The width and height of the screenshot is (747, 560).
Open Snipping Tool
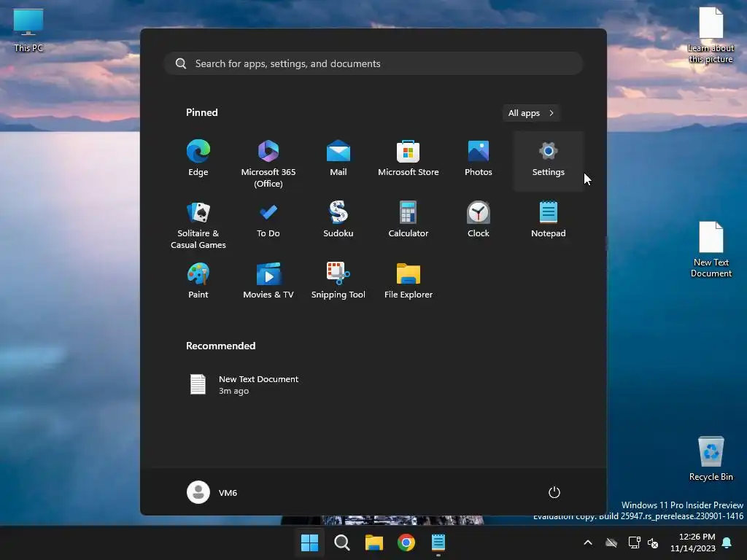(x=338, y=281)
